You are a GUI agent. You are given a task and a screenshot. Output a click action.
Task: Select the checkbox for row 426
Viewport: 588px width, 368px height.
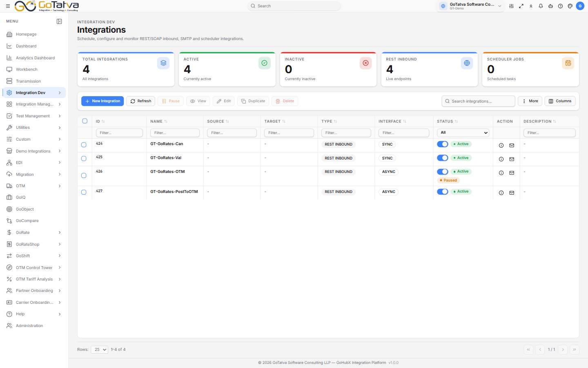coord(84,175)
